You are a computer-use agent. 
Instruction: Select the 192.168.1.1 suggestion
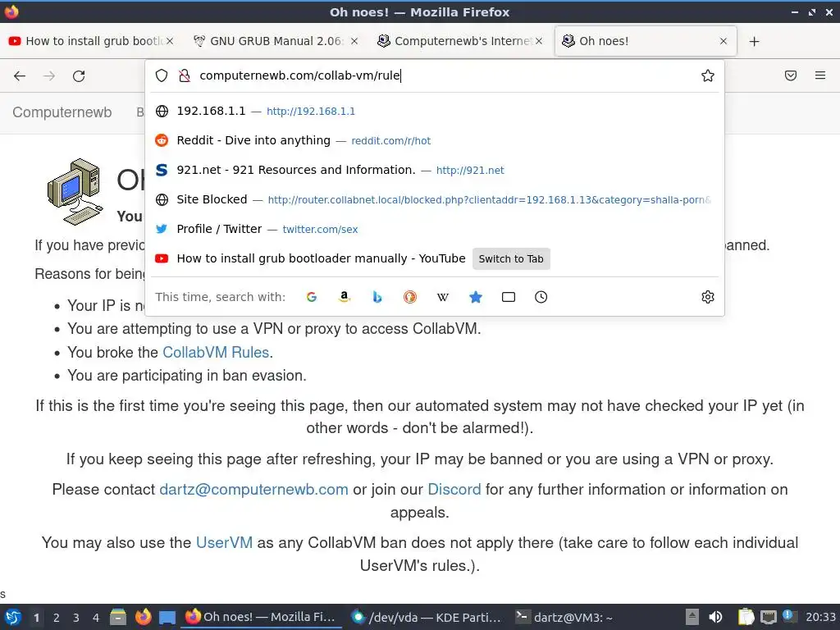click(x=435, y=111)
